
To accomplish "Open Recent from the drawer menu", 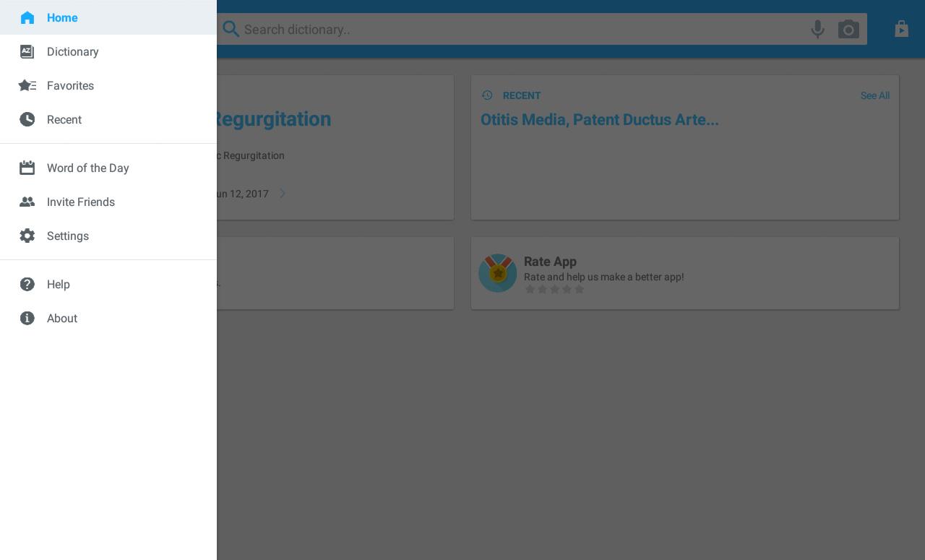I will point(108,119).
